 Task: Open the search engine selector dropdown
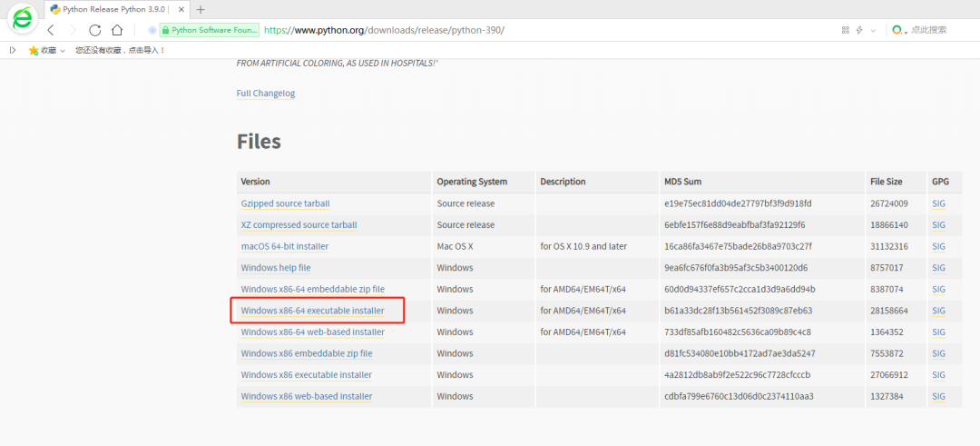[x=899, y=30]
